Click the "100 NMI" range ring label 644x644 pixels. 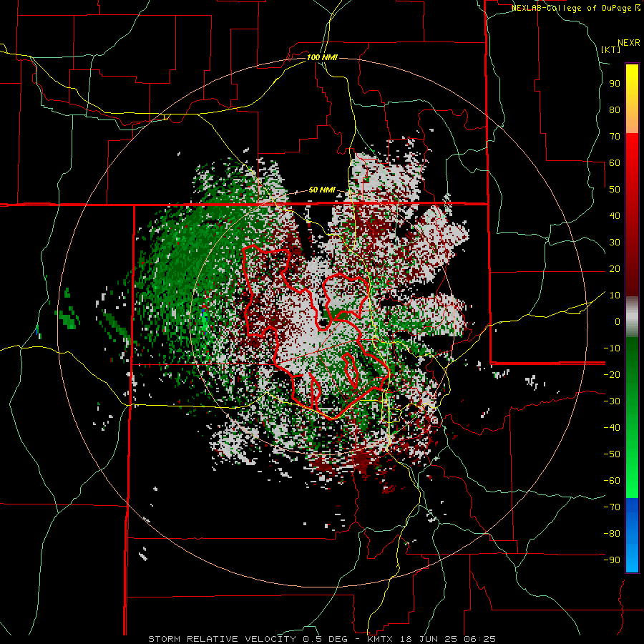click(x=322, y=57)
